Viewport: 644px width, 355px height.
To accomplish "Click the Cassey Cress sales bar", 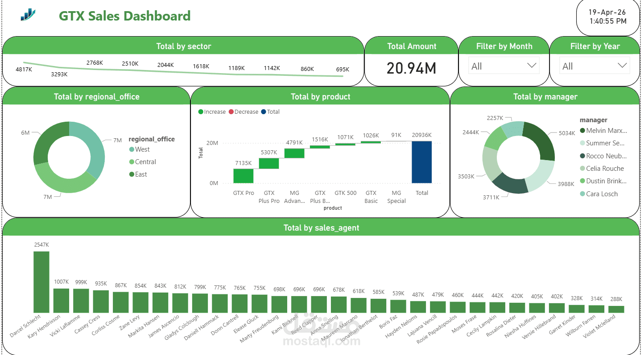I will [101, 301].
